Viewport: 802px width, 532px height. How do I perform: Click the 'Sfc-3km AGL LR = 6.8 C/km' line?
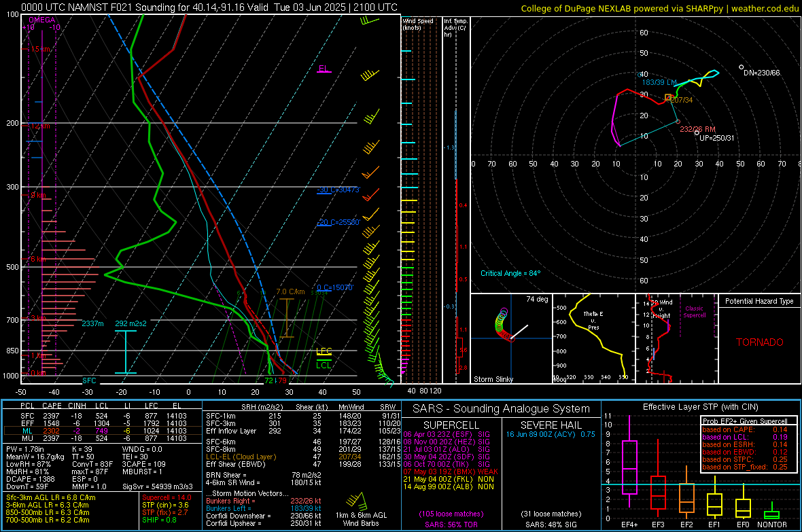(x=51, y=497)
